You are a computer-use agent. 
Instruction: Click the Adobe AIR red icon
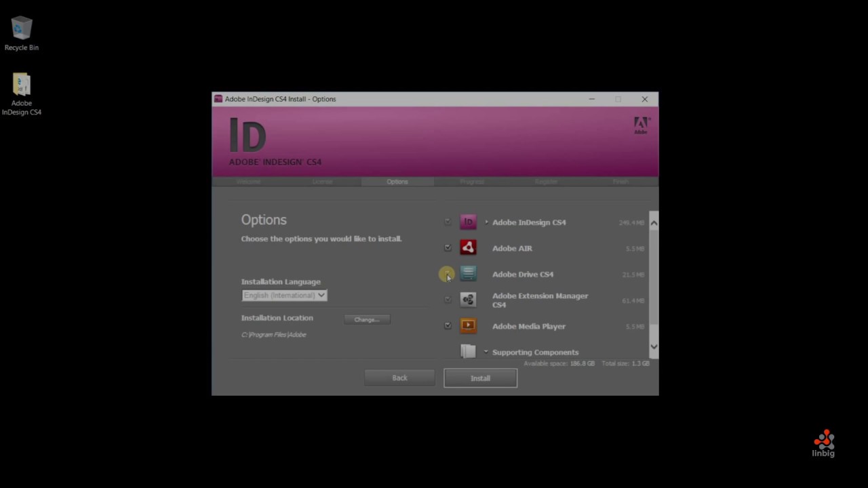(x=468, y=248)
